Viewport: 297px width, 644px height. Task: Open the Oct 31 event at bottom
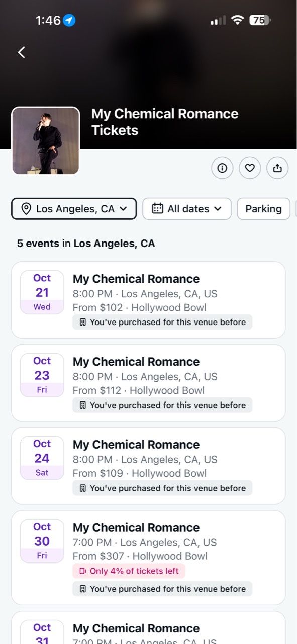[x=148, y=628]
